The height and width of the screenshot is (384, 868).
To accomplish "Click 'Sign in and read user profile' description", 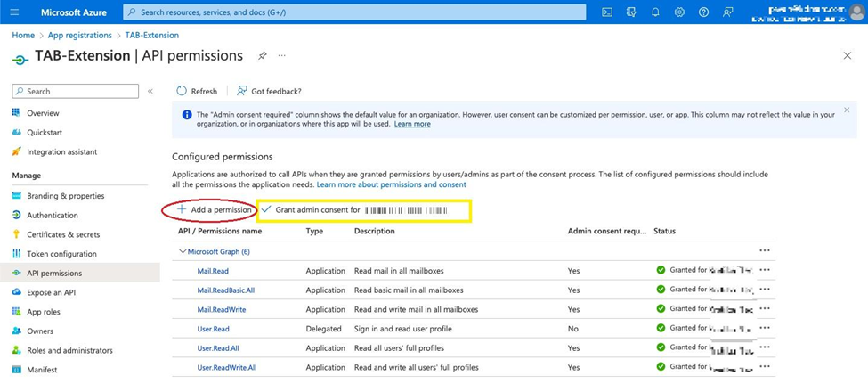I will [403, 329].
